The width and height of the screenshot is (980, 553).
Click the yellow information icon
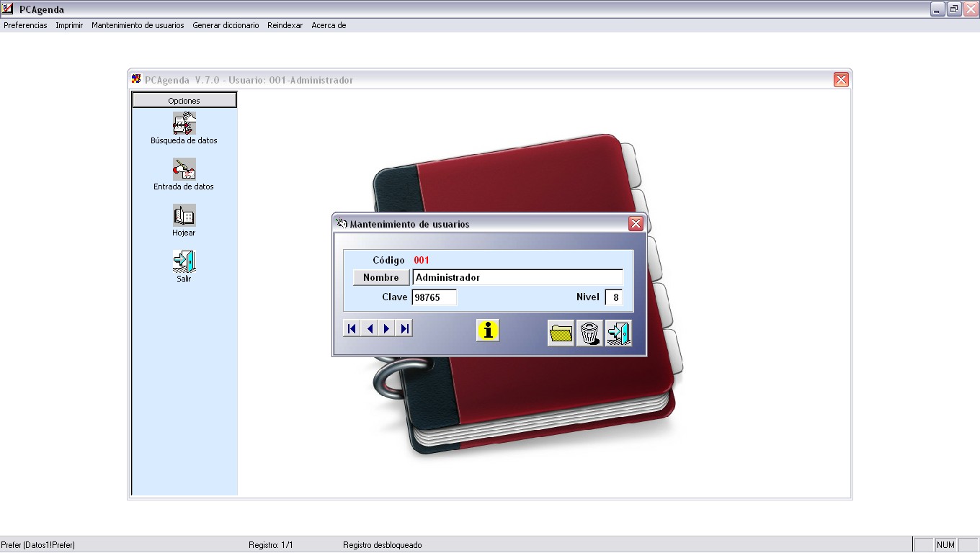pos(488,331)
